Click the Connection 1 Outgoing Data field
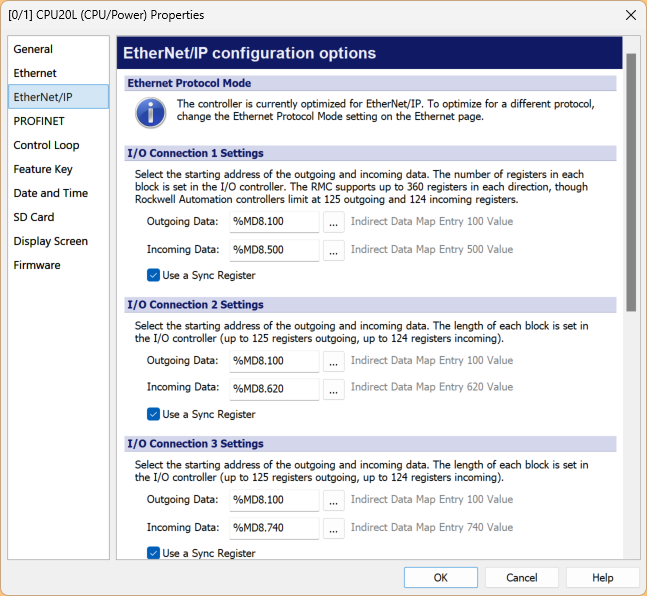The width and height of the screenshot is (647, 596). [x=273, y=222]
